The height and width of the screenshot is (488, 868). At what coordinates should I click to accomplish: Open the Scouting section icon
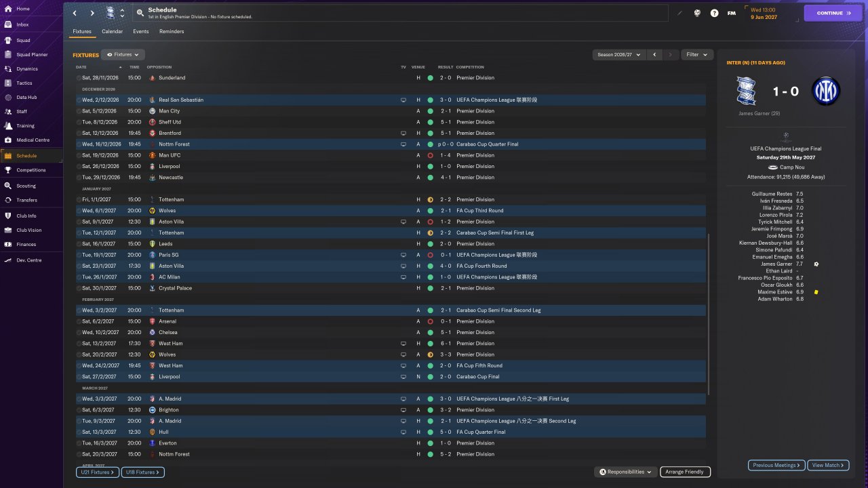pos(8,186)
